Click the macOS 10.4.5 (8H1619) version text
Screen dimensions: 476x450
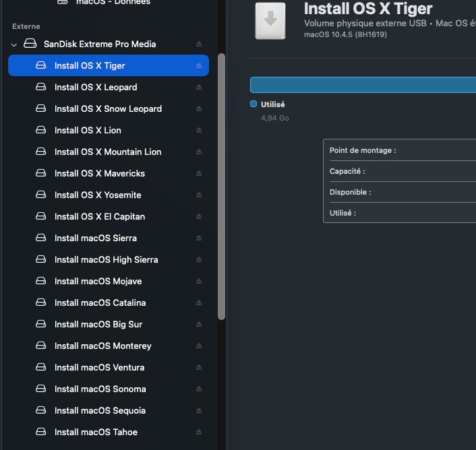(x=345, y=34)
